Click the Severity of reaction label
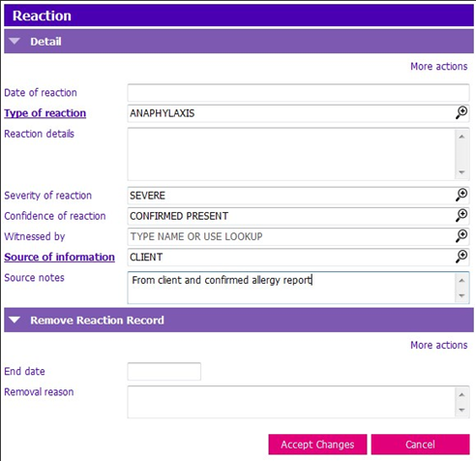Viewport: 476px width, 461px height. click(x=47, y=196)
